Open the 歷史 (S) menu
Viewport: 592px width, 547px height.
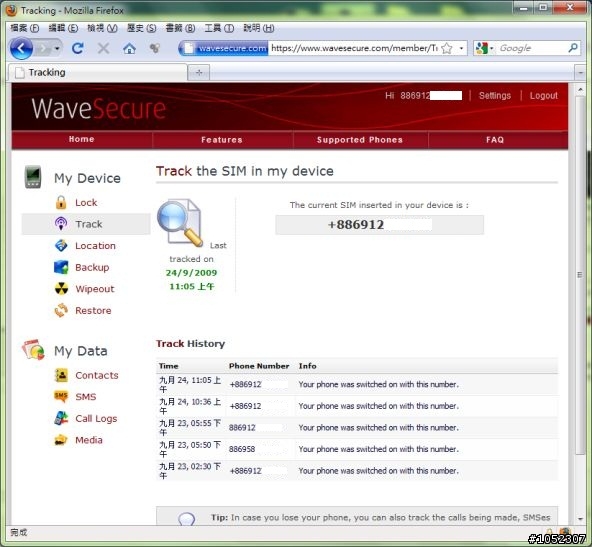(141, 28)
